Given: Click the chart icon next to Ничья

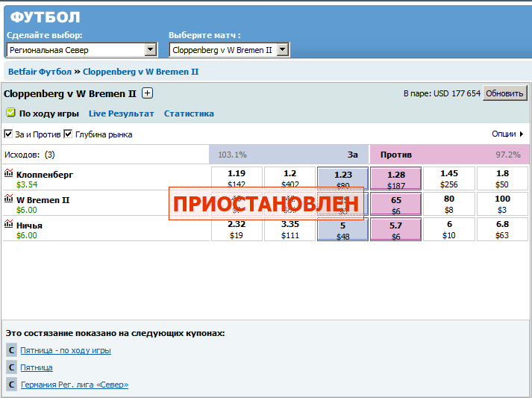Looking at the screenshot, I should pos(8,225).
